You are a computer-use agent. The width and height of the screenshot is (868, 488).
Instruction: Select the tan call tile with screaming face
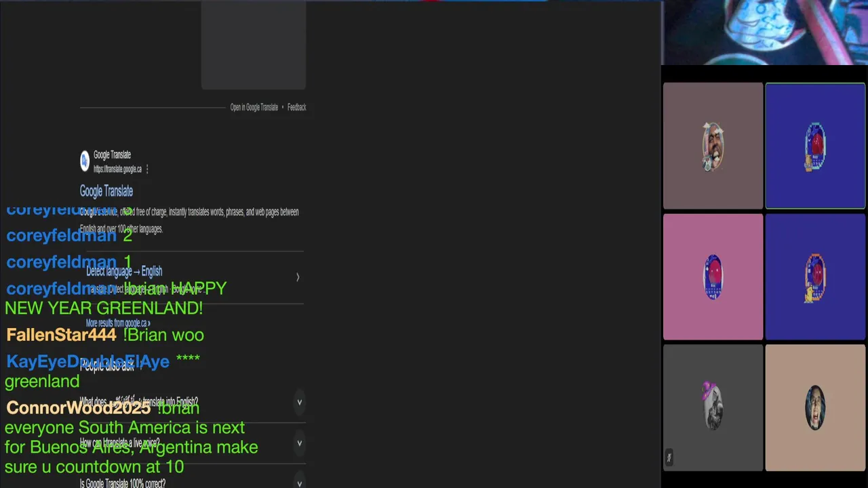point(815,407)
